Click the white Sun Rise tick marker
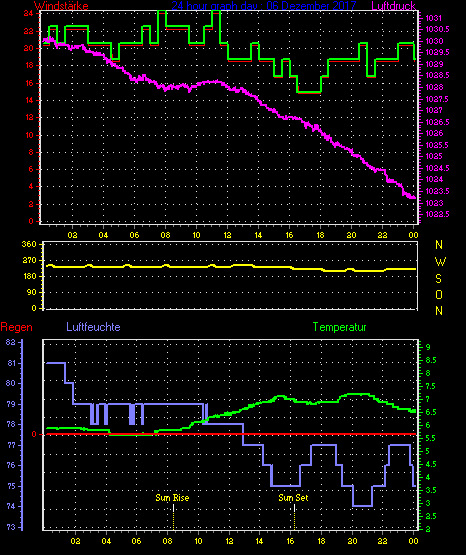Screen dimensions: 466x555 [173, 508]
